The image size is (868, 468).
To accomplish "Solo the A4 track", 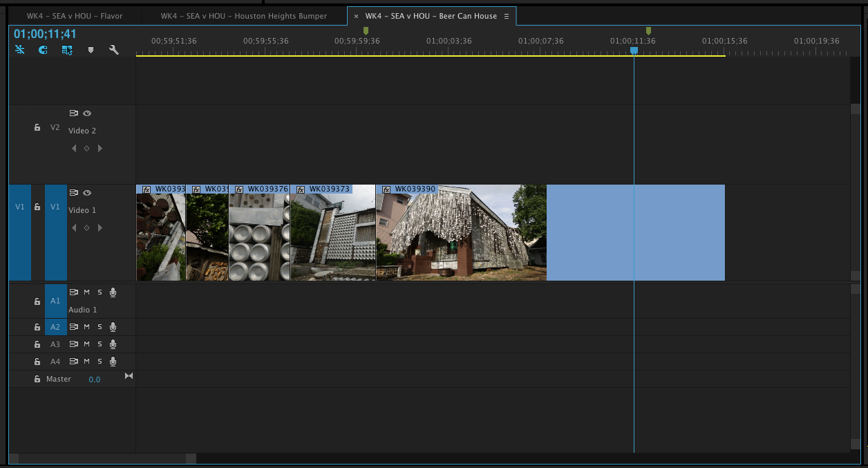I will pos(100,362).
